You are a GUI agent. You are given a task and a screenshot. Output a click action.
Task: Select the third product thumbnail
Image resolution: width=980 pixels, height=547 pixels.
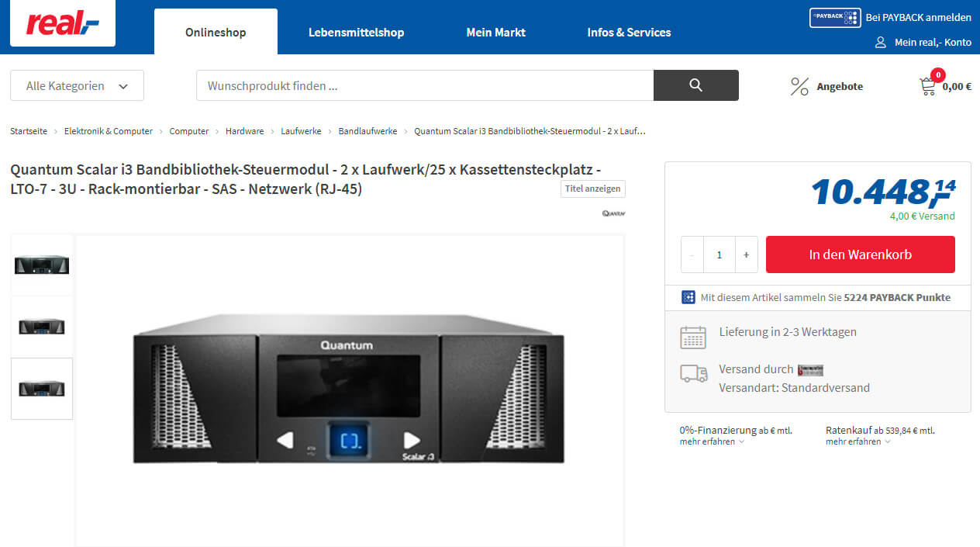point(42,389)
